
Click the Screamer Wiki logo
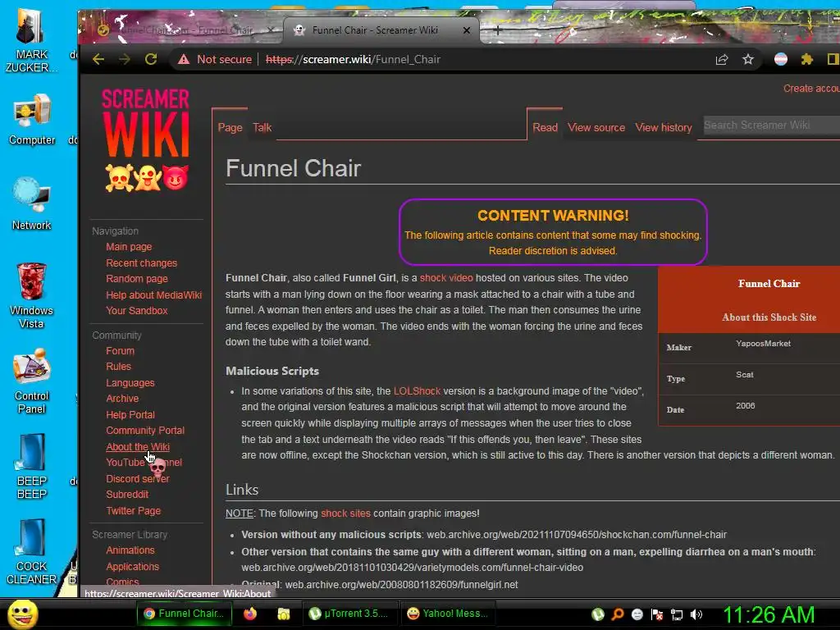tap(146, 140)
